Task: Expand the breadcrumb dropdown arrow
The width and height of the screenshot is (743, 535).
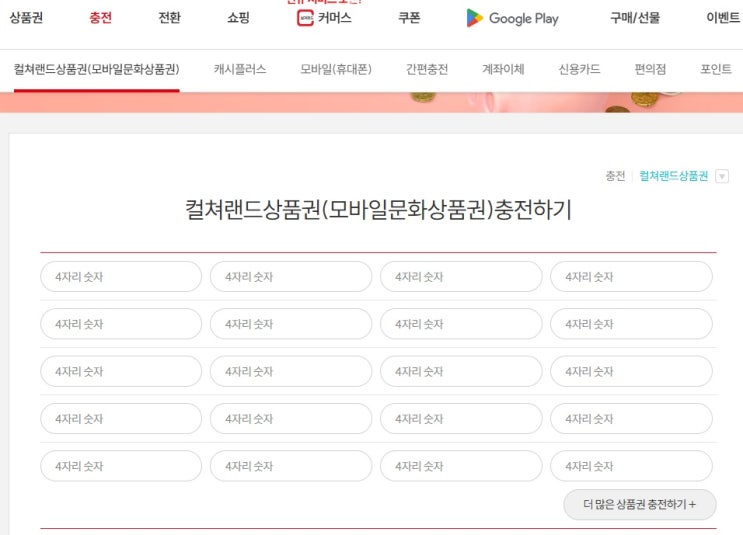Action: (x=722, y=177)
